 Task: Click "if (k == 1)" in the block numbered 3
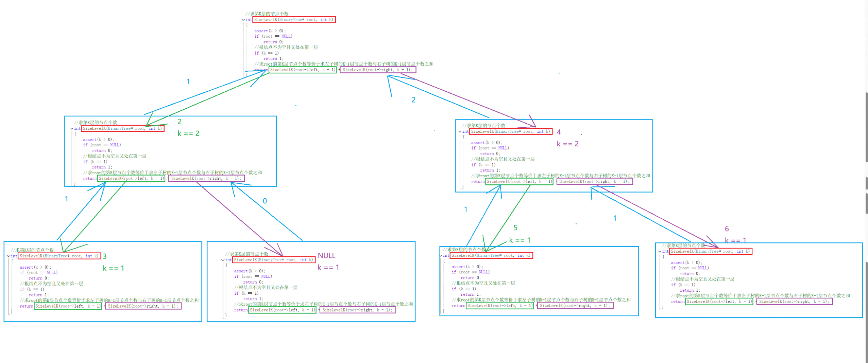(x=32, y=289)
